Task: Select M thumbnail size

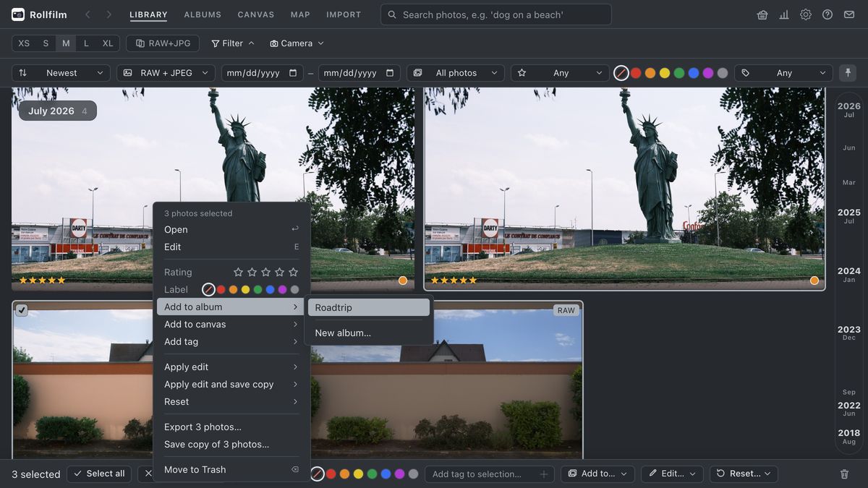Action: point(66,43)
